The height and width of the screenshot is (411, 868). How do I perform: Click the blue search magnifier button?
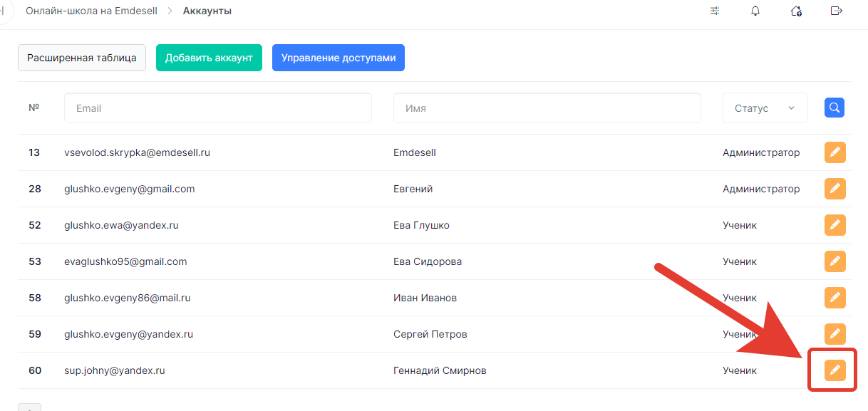pos(835,108)
